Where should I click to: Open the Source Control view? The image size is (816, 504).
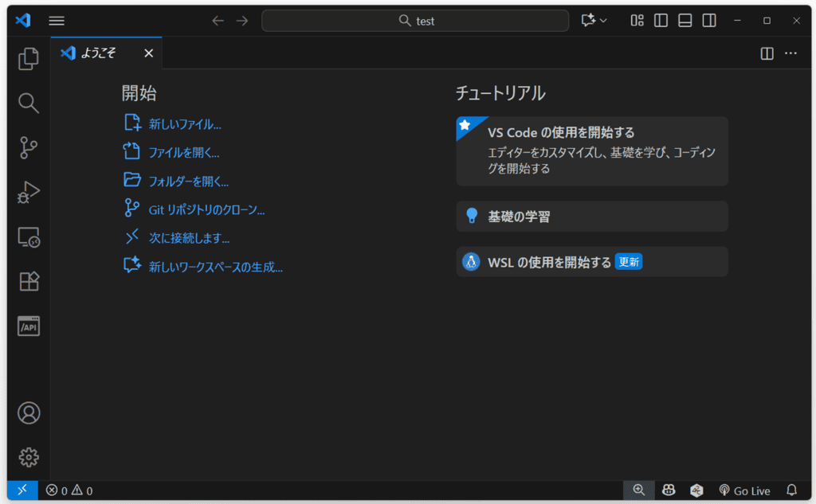[29, 147]
